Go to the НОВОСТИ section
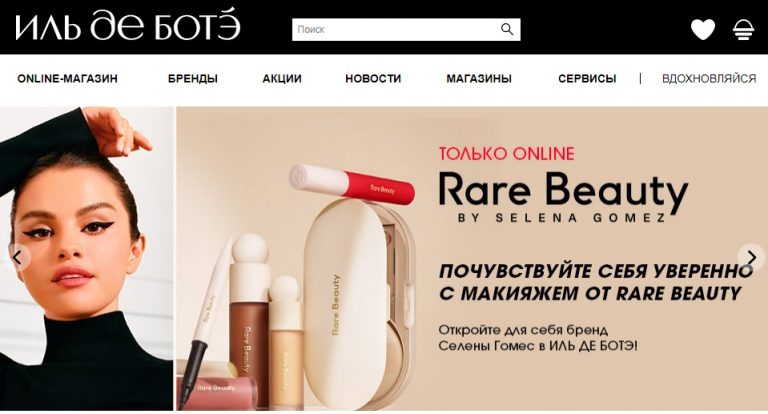Image resolution: width=768 pixels, height=414 pixels. coord(373,78)
